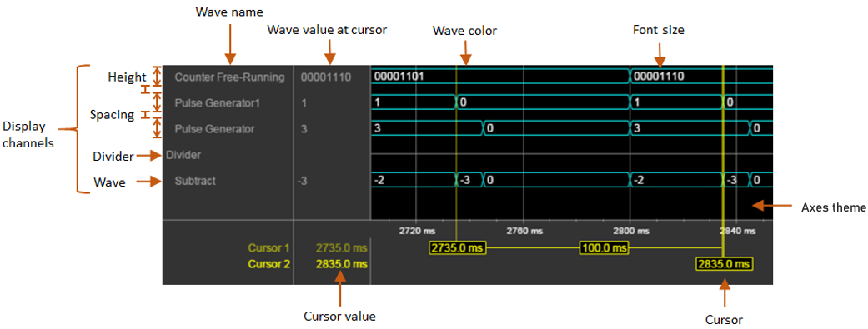This screenshot has width=868, height=329.
Task: Click the 2835.0 ms cursor flag on the timeline
Action: [x=725, y=264]
